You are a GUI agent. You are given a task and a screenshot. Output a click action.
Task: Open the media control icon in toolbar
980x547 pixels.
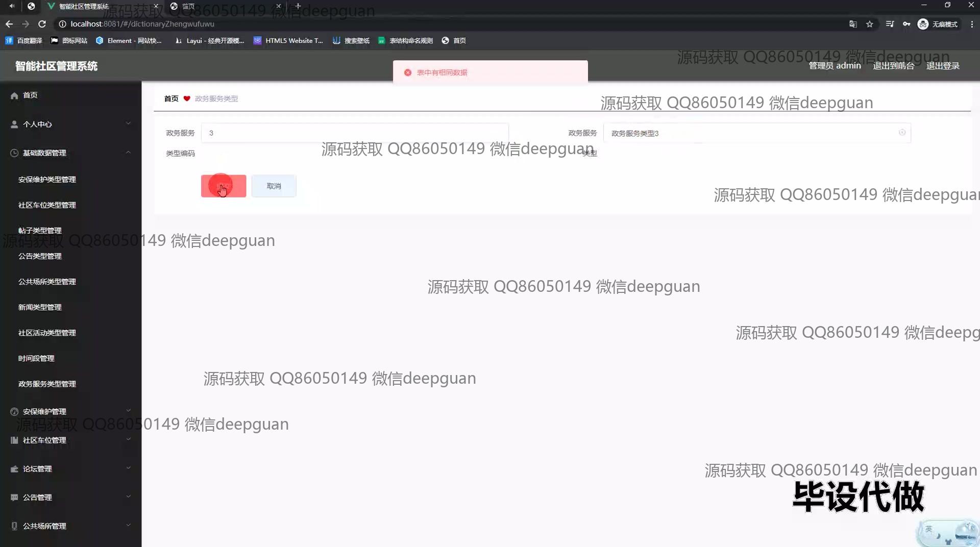(890, 24)
